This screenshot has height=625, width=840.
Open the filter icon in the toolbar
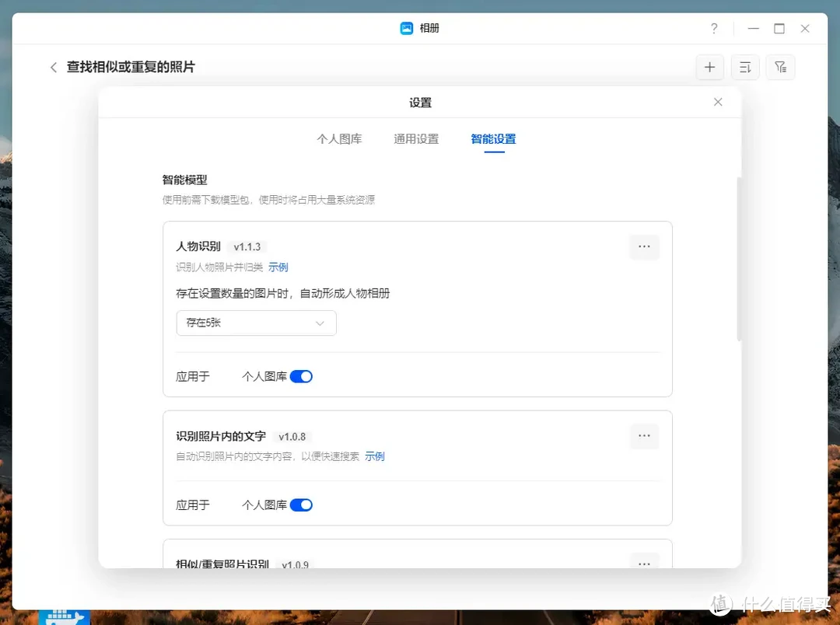[780, 67]
